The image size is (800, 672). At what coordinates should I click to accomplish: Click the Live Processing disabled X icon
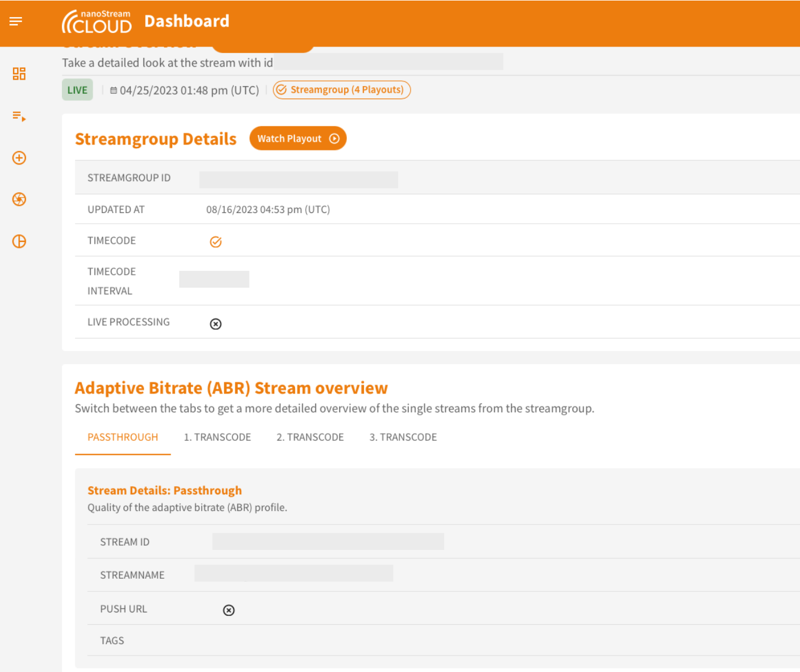(216, 324)
